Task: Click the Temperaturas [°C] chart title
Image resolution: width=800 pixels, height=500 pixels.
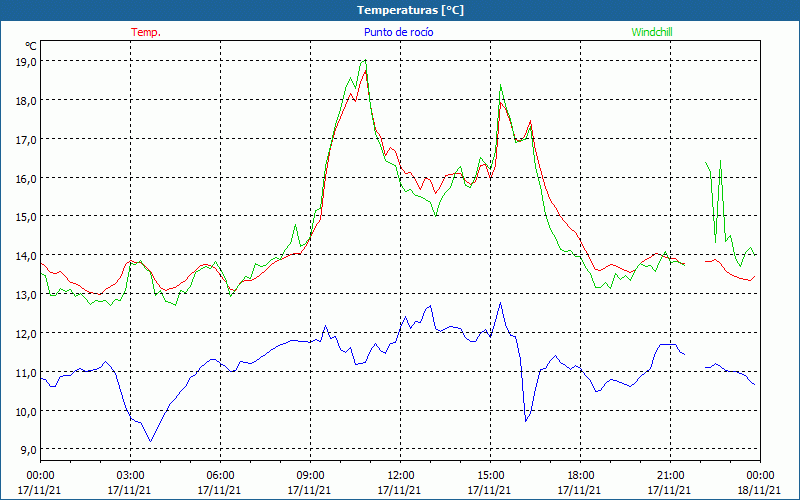Action: 410,10
